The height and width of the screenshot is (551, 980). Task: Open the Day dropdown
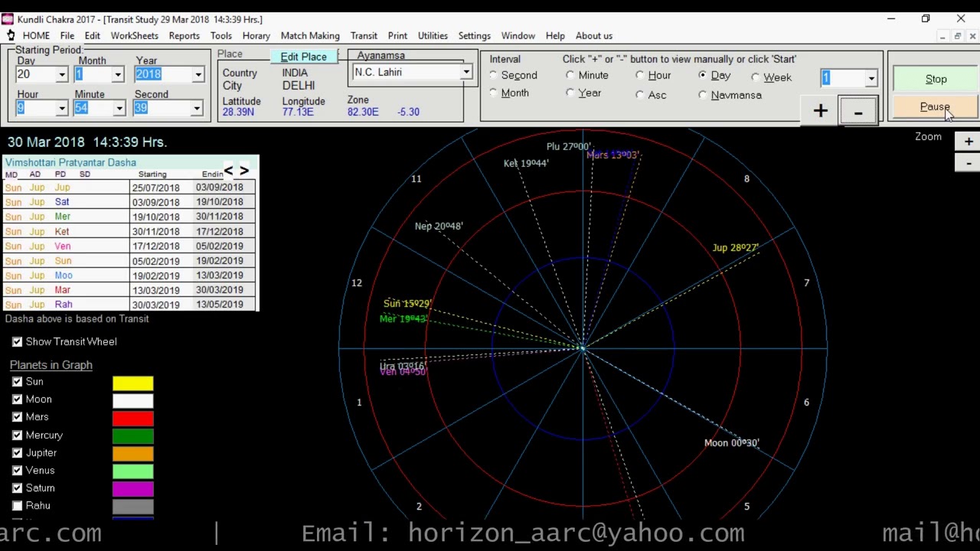pyautogui.click(x=61, y=74)
